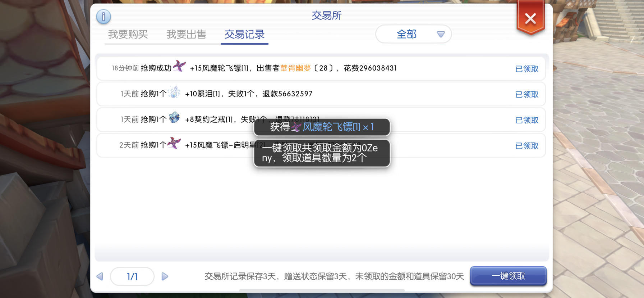
Task: Click 已领取 on the +10陨泪 record
Action: point(527,94)
